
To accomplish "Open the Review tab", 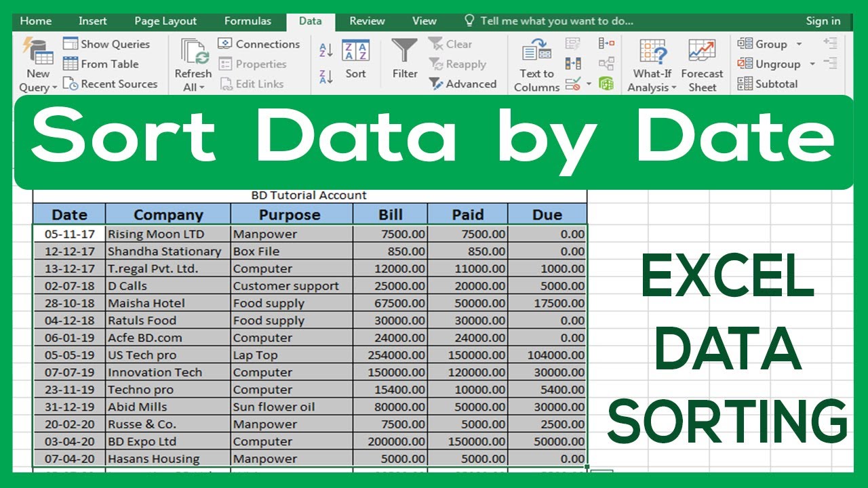I will point(368,21).
